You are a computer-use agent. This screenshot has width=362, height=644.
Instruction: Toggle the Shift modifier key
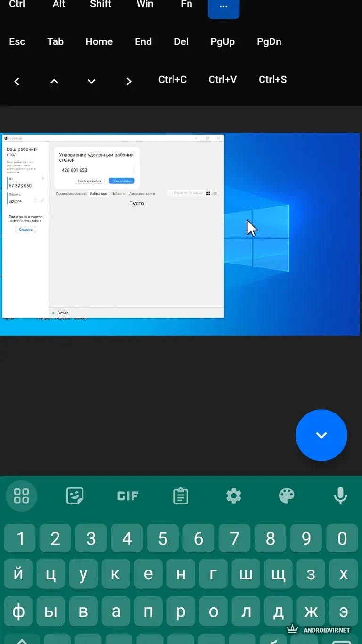coord(101,4)
